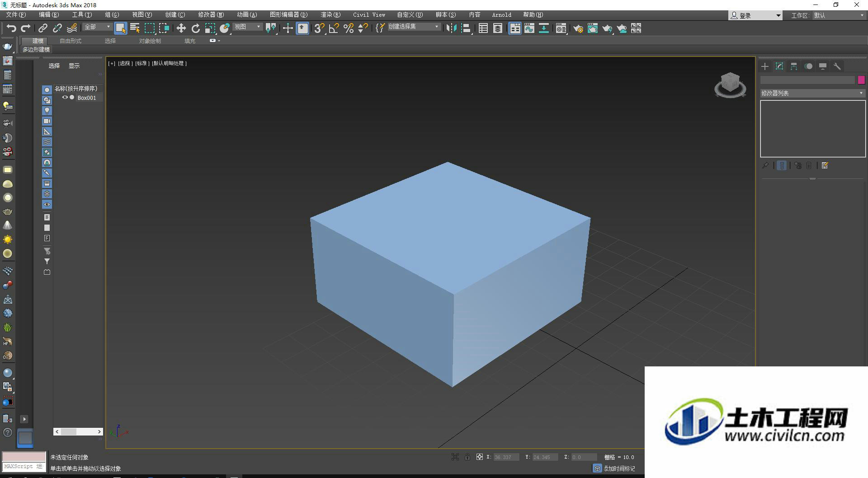Viewport: 868px width, 478px height.
Task: Activate the Select and Place tool
Action: (x=225, y=28)
